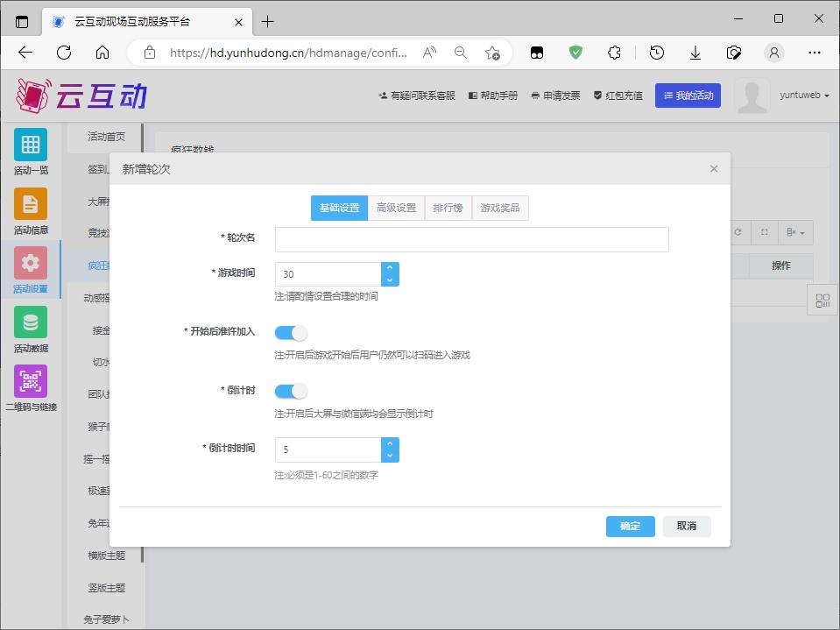Go to the browser home page icon

(x=102, y=53)
